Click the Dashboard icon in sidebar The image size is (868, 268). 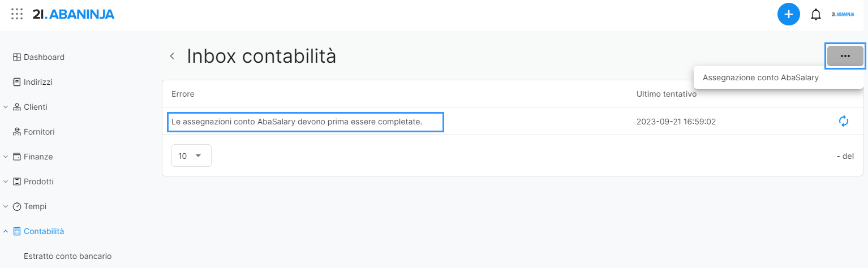tap(17, 57)
